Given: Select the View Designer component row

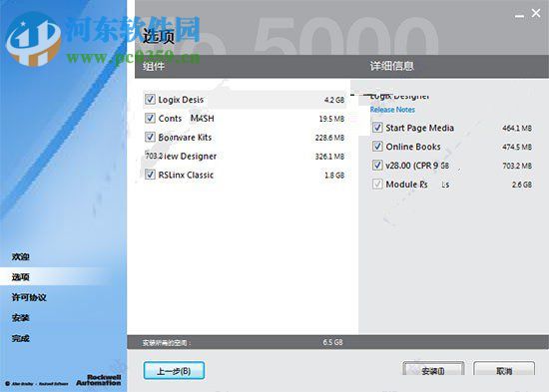Looking at the screenshot, I should (245, 156).
